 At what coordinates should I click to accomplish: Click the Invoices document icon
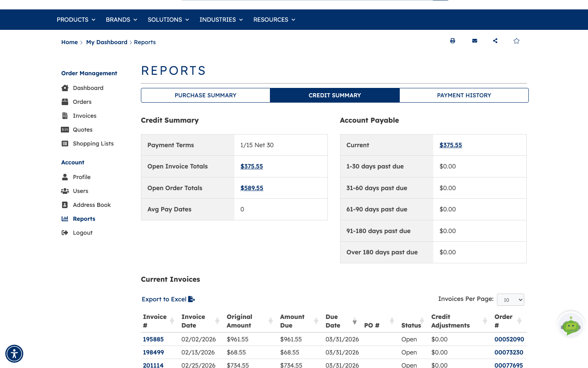pyautogui.click(x=65, y=116)
